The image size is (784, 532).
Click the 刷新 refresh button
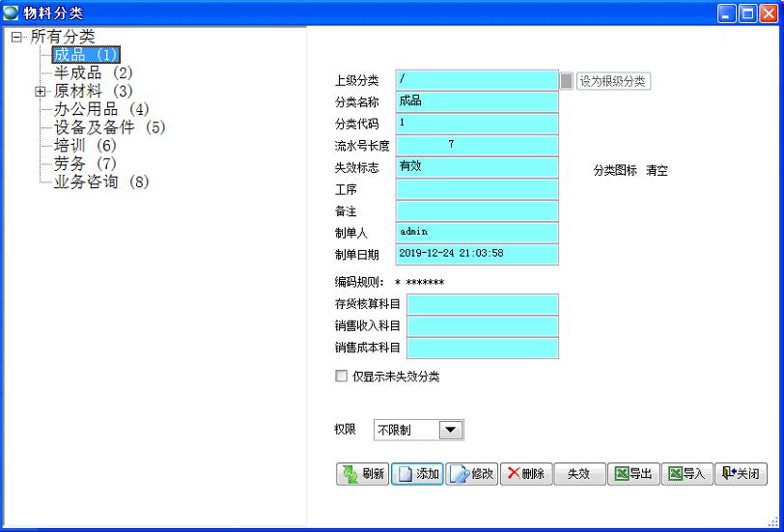click(362, 474)
